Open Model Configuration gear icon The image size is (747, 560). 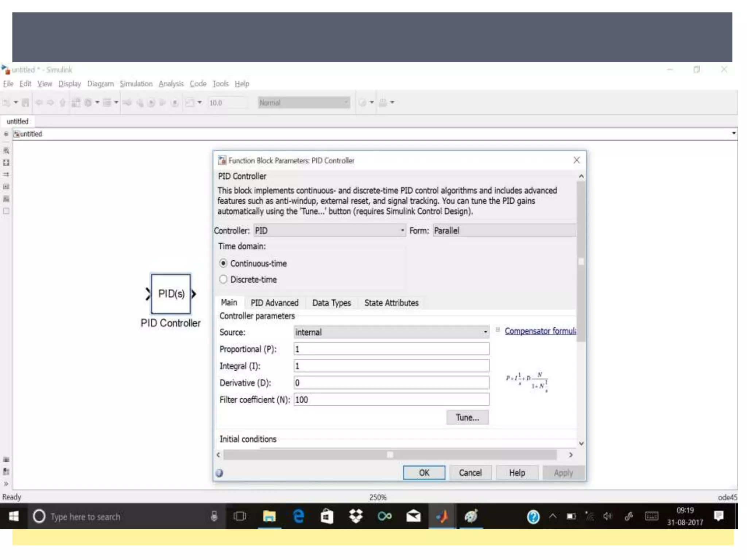point(88,103)
